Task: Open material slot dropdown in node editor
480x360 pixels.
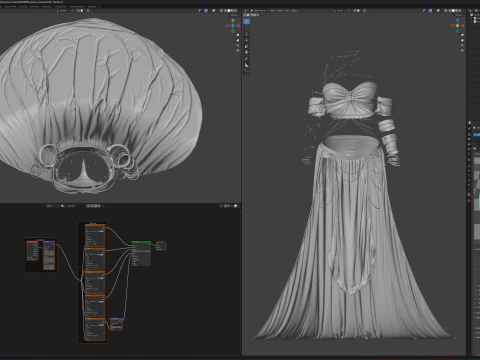Action: 52,206
